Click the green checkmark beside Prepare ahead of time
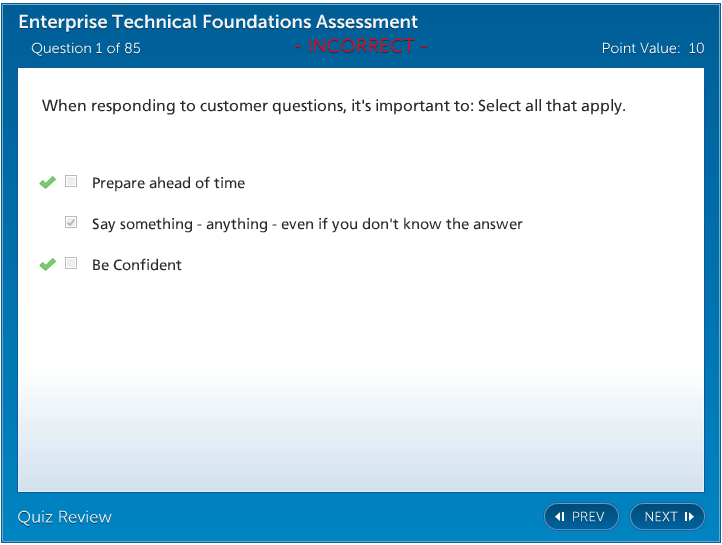This screenshot has width=722, height=545. point(47,182)
